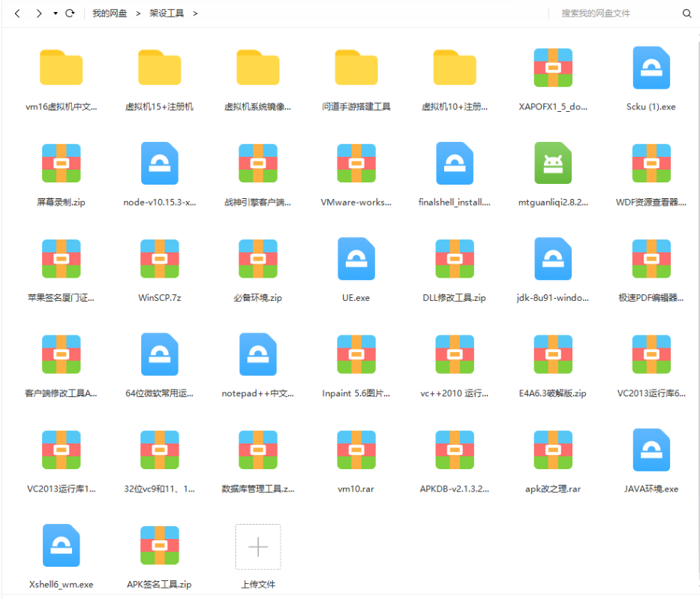This screenshot has width=700, height=599.
Task: Select the 架设工具 breadcrumb
Action: [167, 14]
